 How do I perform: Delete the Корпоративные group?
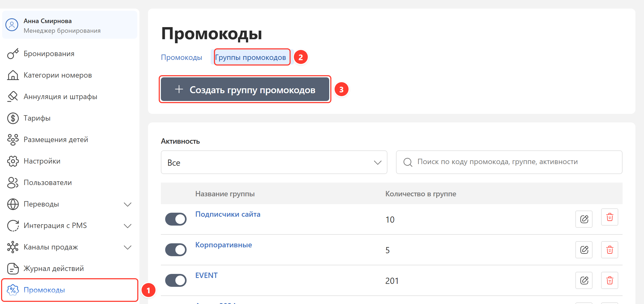(x=610, y=250)
